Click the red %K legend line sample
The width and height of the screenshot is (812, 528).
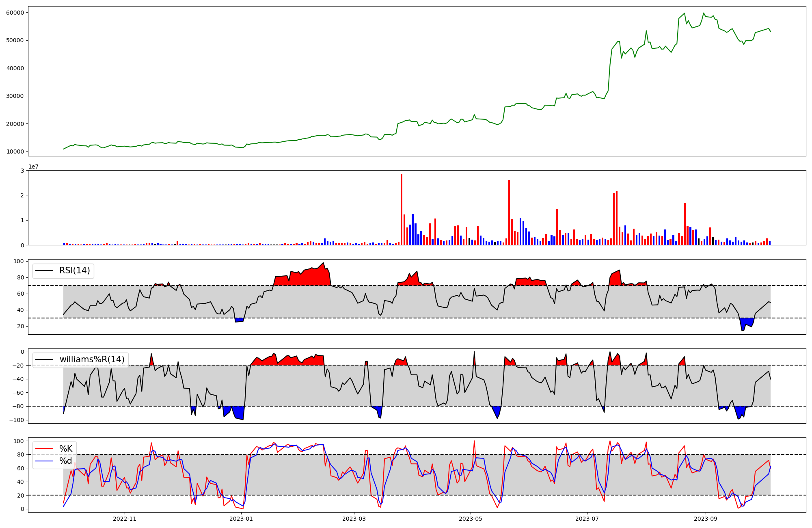45,449
